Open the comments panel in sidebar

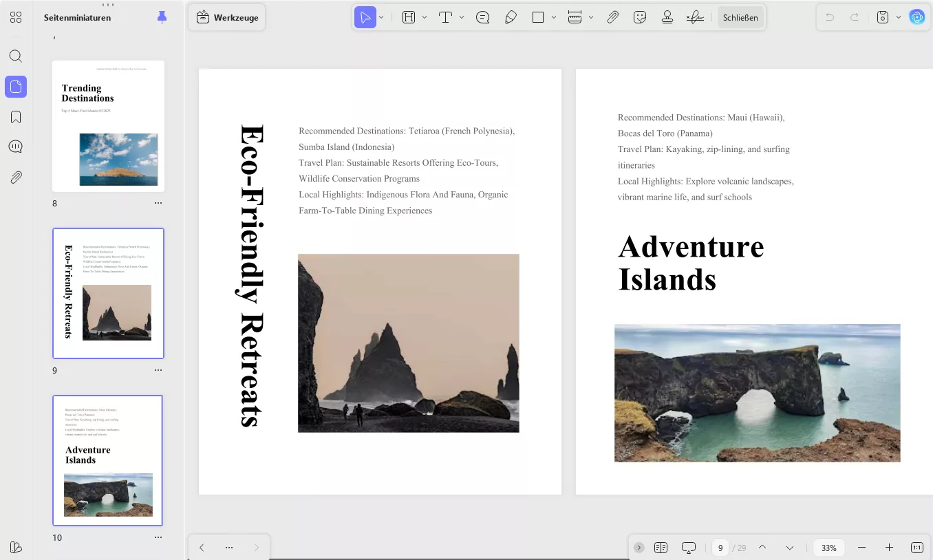pyautogui.click(x=16, y=147)
